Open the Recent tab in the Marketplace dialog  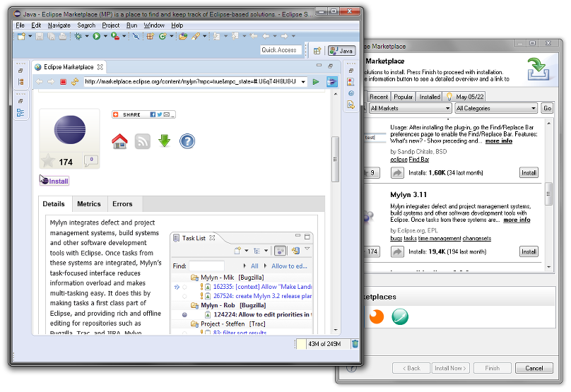[x=379, y=97]
